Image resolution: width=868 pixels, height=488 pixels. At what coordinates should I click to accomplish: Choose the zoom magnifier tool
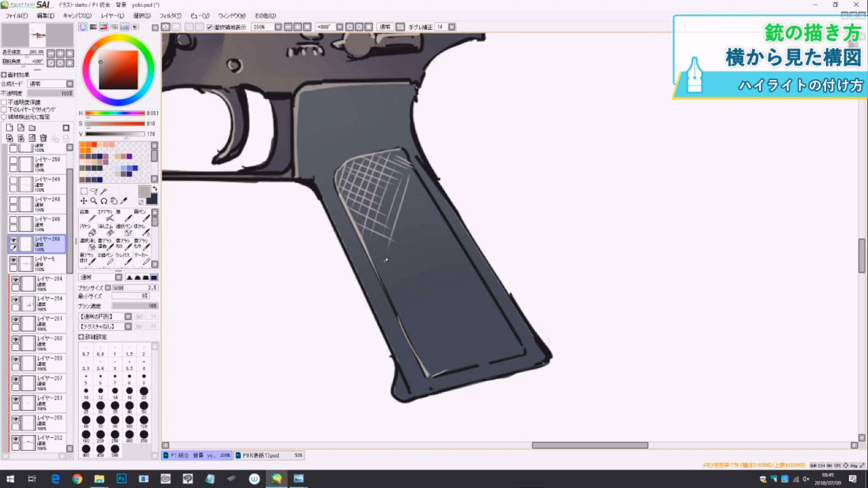94,201
